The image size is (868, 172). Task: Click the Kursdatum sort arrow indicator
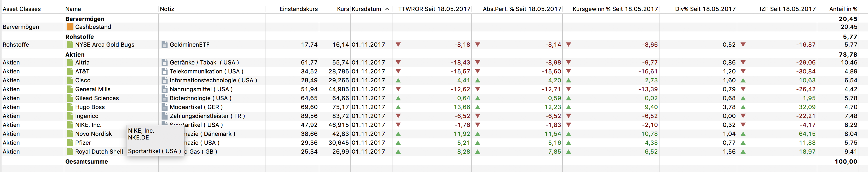[387, 9]
